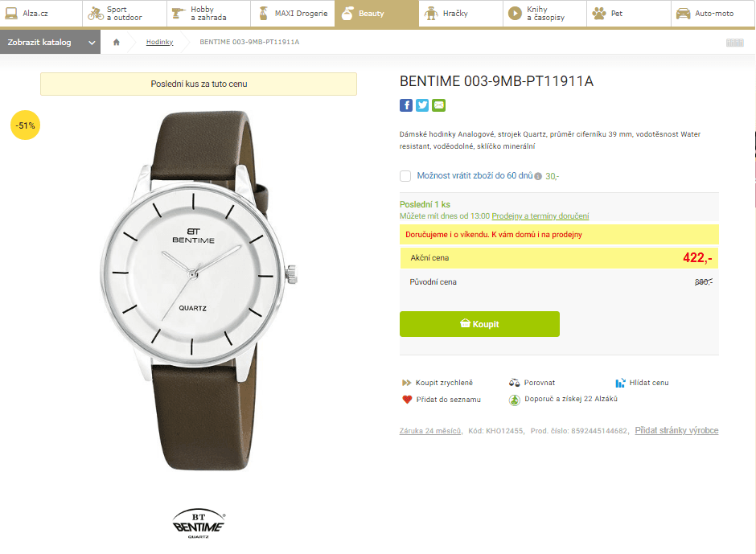
Task: Click the price watch chart icon
Action: point(620,383)
